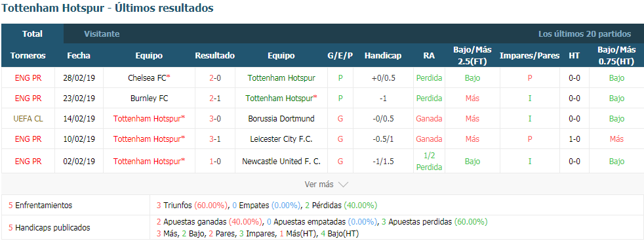The image size is (644, 241).
Task: Click the Impares/Pares column header
Action: (x=529, y=56)
